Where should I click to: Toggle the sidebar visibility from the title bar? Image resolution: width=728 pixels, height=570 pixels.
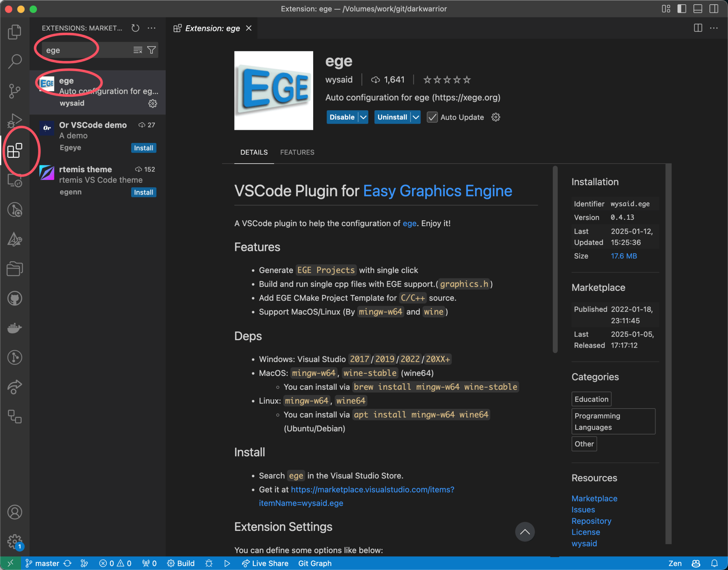click(681, 9)
